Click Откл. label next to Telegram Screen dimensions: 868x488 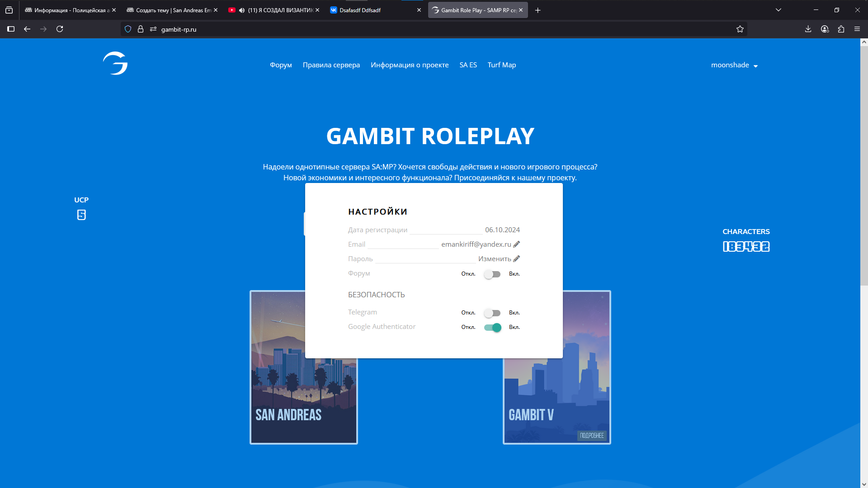[x=468, y=313]
